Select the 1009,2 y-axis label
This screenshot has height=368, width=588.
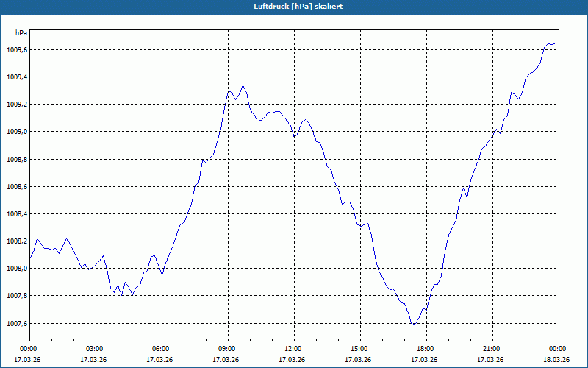coord(16,105)
